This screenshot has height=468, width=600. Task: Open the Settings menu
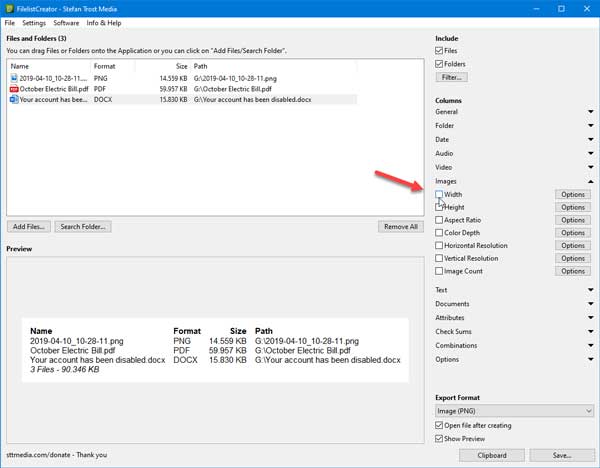[x=34, y=22]
